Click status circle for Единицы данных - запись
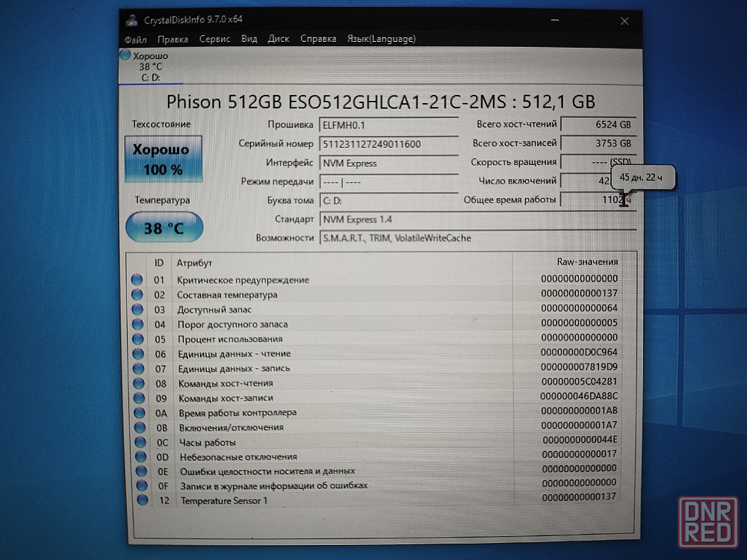 pos(139,369)
